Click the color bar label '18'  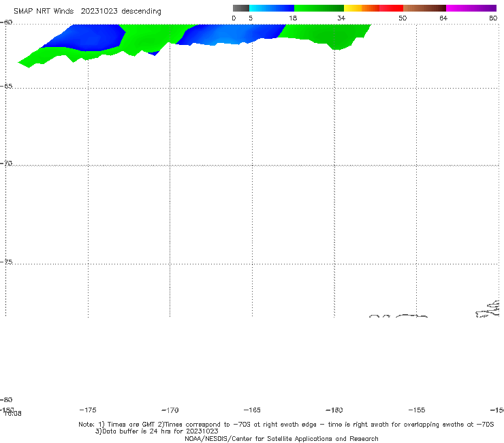pos(293,18)
